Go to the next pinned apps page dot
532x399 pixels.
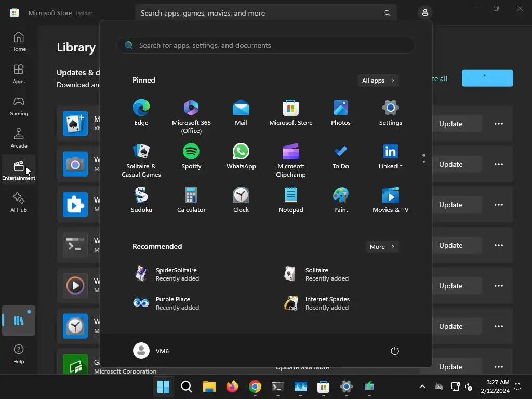pos(424,162)
